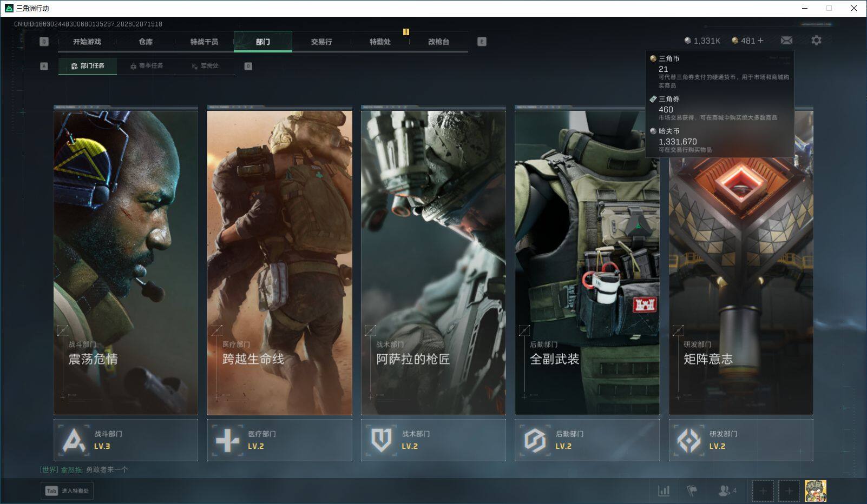Open the mail inbox envelope icon
Screen dimensions: 867x504
786,41
